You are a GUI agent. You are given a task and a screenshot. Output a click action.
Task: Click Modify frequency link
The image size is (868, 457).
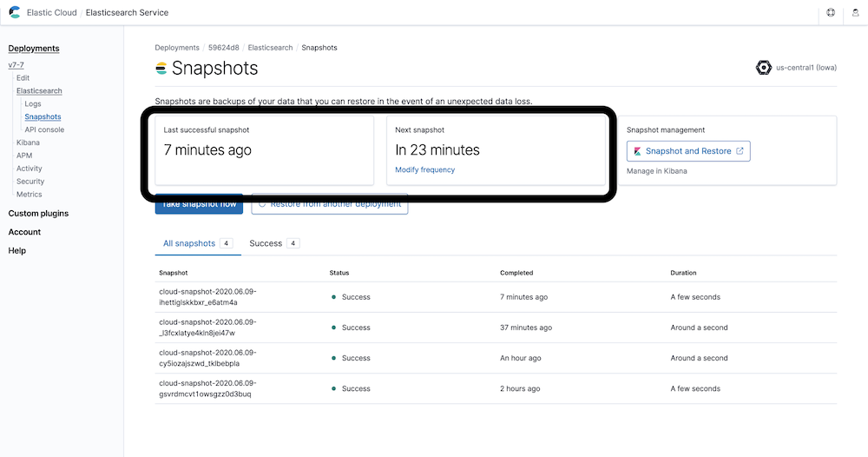pyautogui.click(x=425, y=169)
